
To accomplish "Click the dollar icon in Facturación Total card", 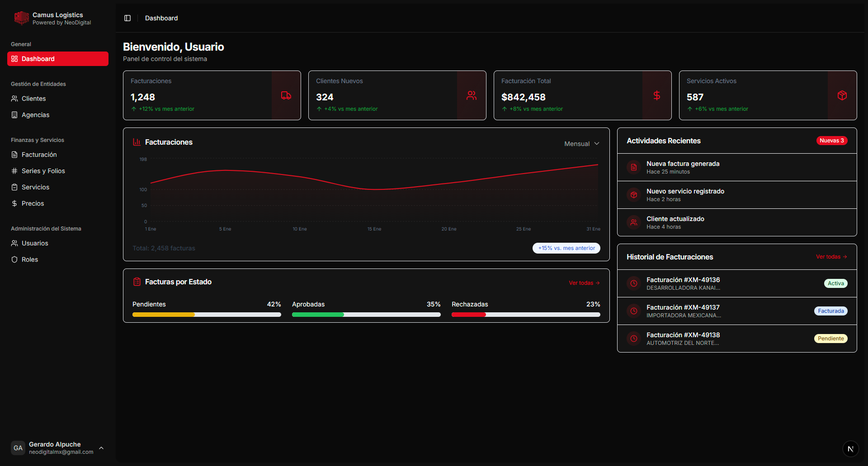I will (657, 95).
